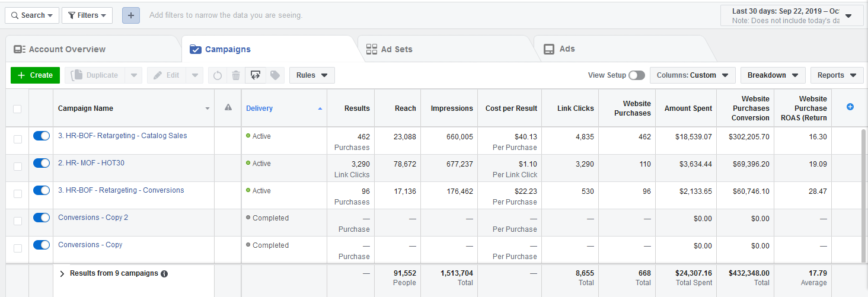This screenshot has width=868, height=297.
Task: Toggle off the HR- MOF - HOT30 campaign
Action: (42, 163)
